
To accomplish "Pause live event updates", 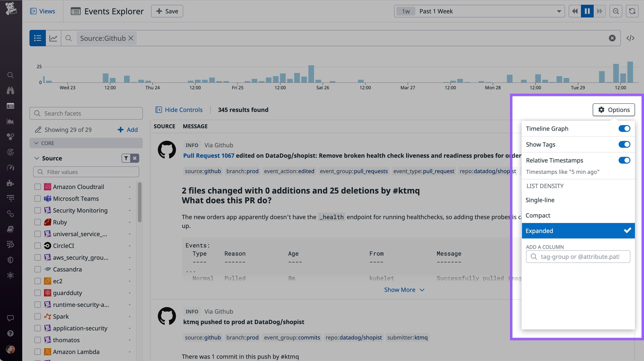I will point(587,11).
